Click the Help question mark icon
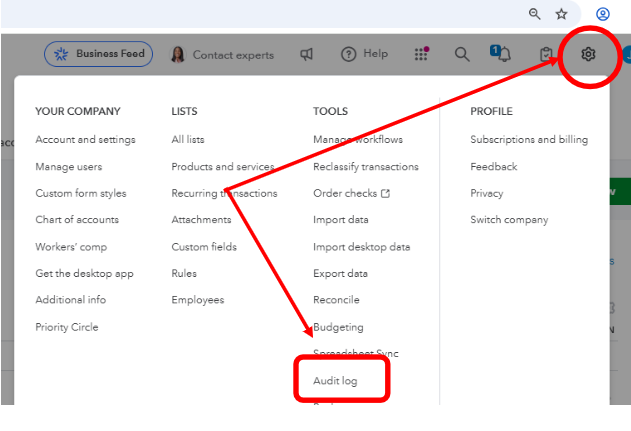 point(348,54)
